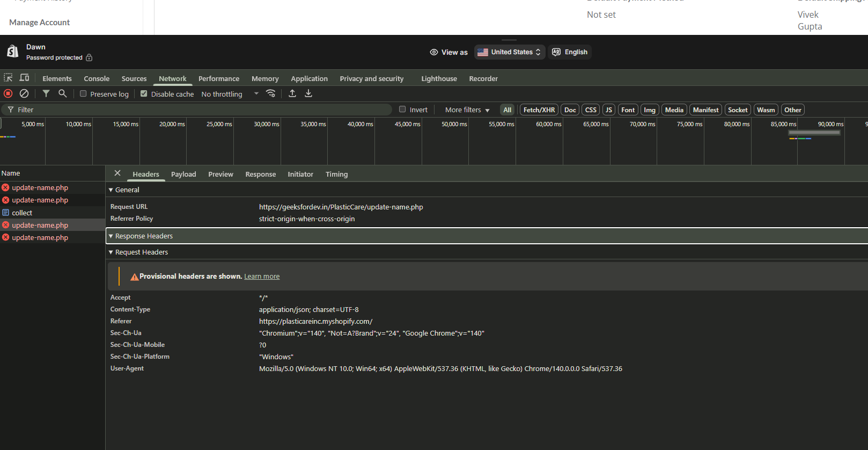The width and height of the screenshot is (868, 450).
Task: Clear the network log
Action: 24,93
